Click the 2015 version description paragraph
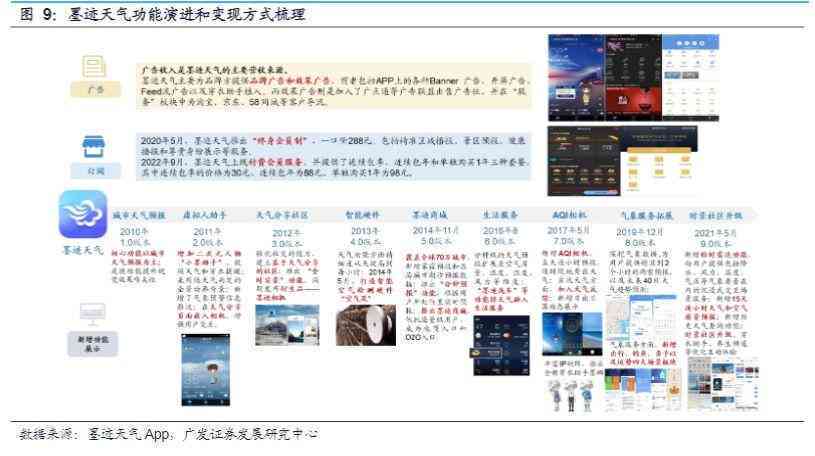 click(x=501, y=281)
